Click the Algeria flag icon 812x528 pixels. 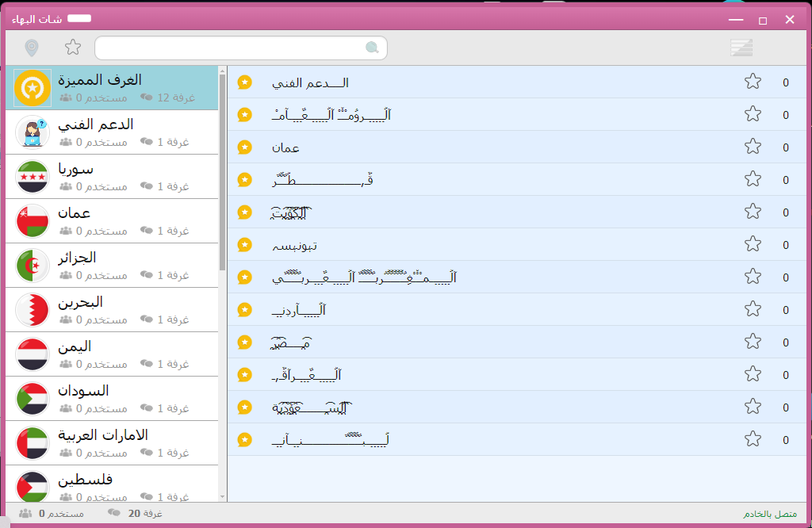pyautogui.click(x=33, y=266)
